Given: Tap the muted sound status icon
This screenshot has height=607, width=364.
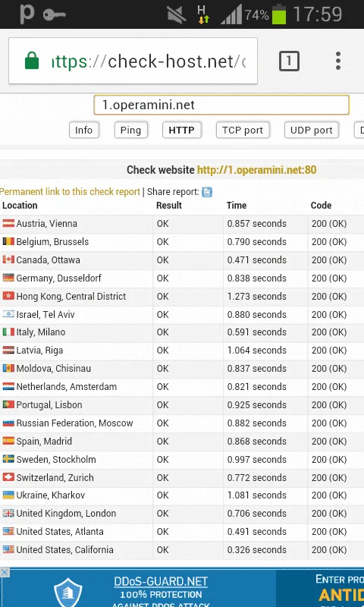Looking at the screenshot, I should tap(177, 14).
